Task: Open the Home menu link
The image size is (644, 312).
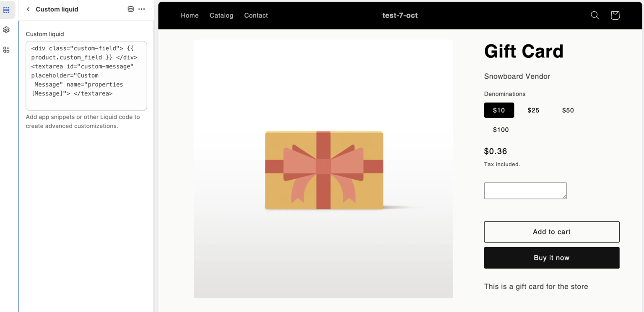Action: [x=190, y=15]
